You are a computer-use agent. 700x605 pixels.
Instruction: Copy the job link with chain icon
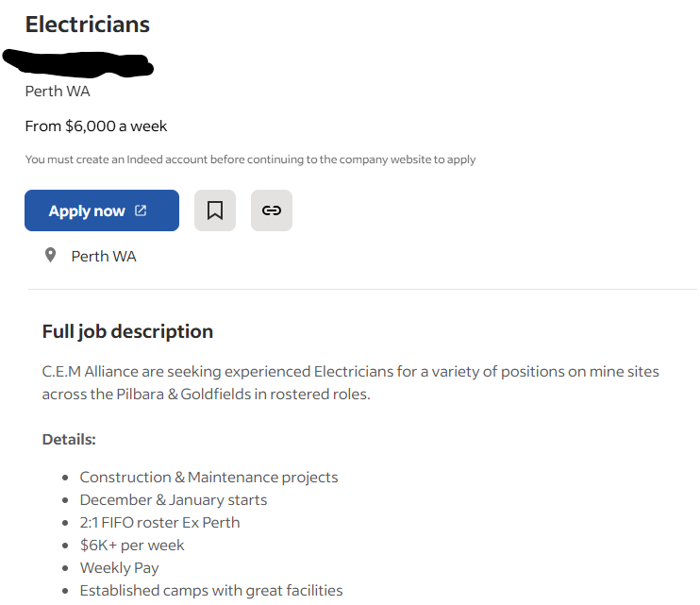point(272,210)
